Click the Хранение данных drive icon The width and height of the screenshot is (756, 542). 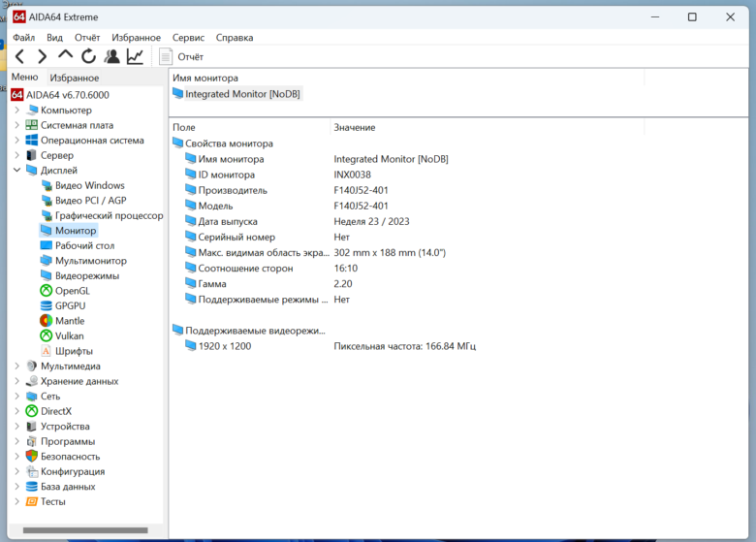point(32,381)
